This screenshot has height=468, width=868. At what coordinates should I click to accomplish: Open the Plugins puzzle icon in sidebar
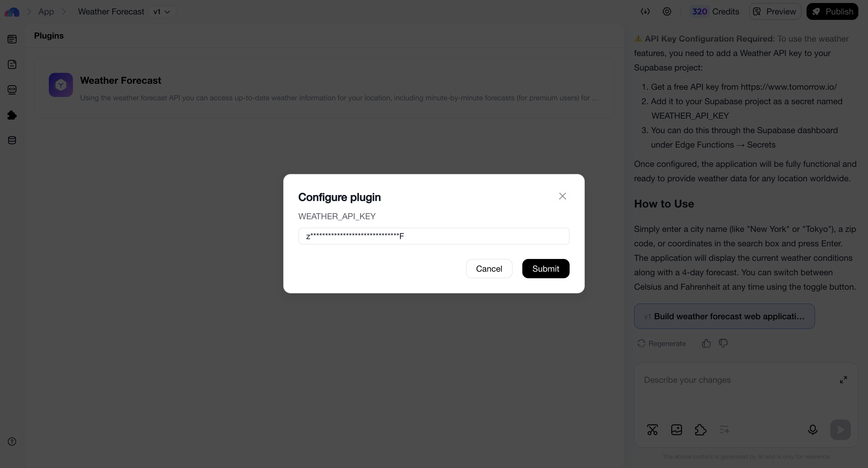pyautogui.click(x=12, y=115)
